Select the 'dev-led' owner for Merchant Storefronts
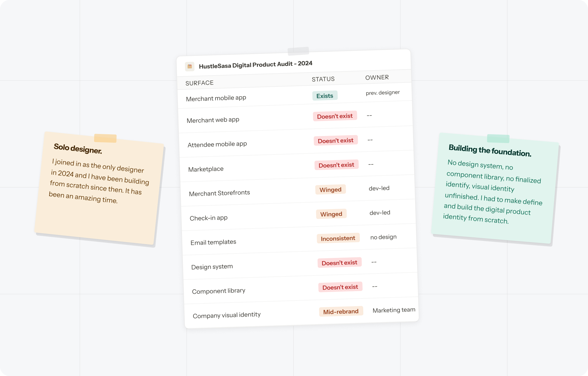This screenshot has height=376, width=588. 379,188
